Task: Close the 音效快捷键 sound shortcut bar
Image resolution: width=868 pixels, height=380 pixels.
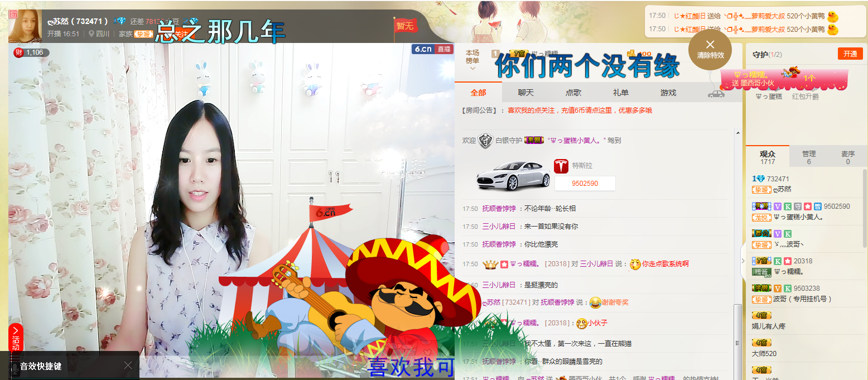Action: [x=128, y=365]
